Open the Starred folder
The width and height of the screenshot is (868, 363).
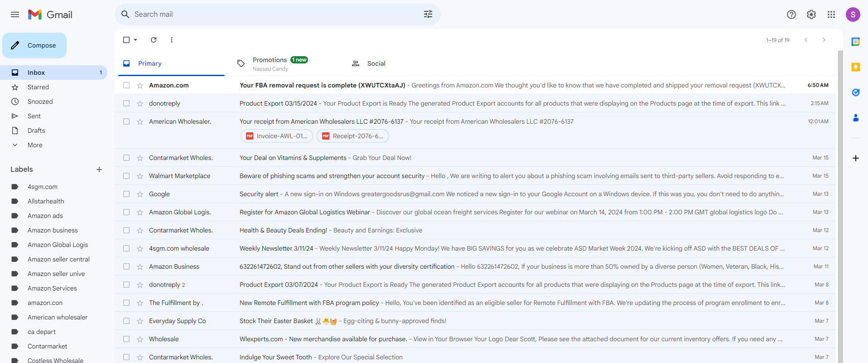pyautogui.click(x=53, y=87)
